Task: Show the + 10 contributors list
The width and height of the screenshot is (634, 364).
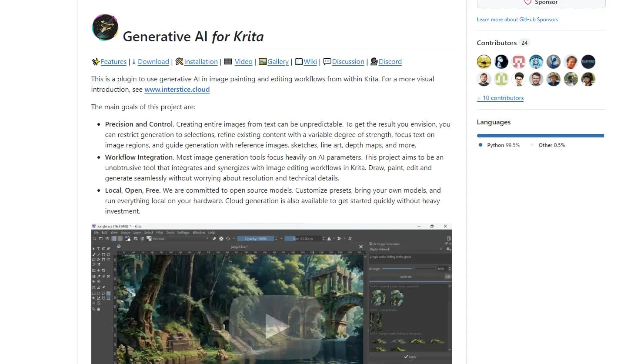Action: [x=500, y=98]
